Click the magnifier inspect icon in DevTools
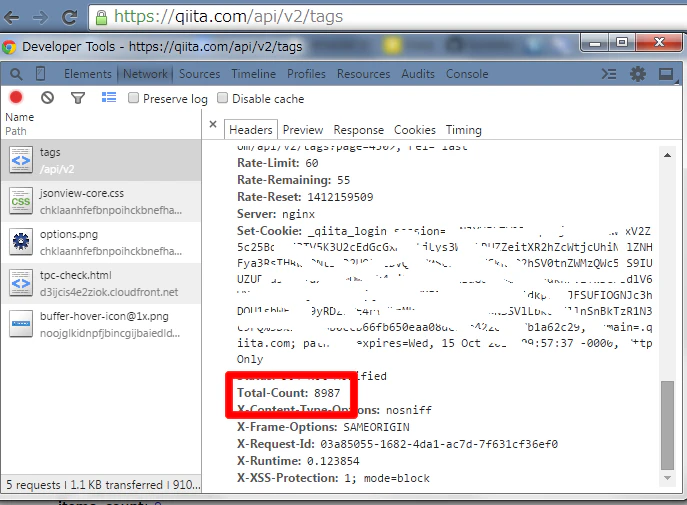The height and width of the screenshot is (505, 687). point(16,74)
